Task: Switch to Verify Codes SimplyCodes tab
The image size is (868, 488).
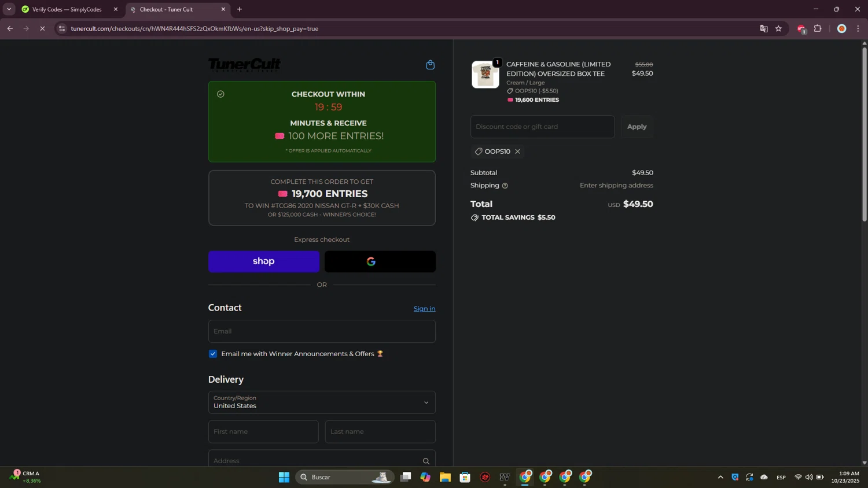Action: point(67,9)
